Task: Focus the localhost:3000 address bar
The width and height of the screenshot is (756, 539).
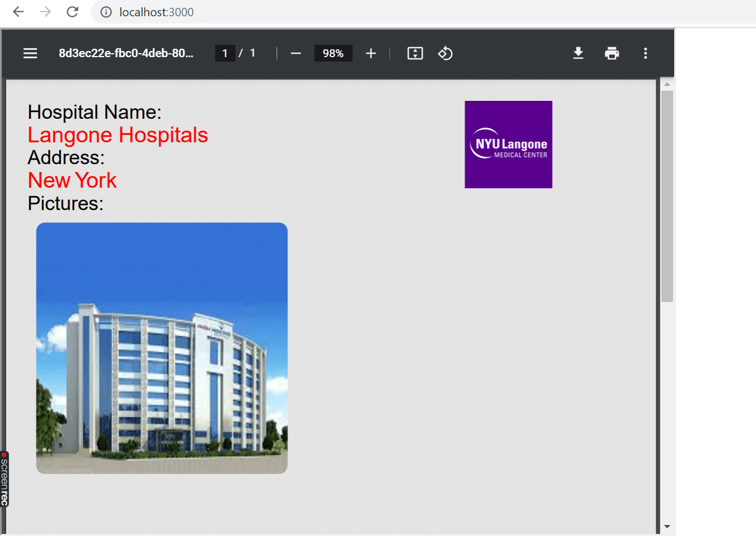Action: 156,12
